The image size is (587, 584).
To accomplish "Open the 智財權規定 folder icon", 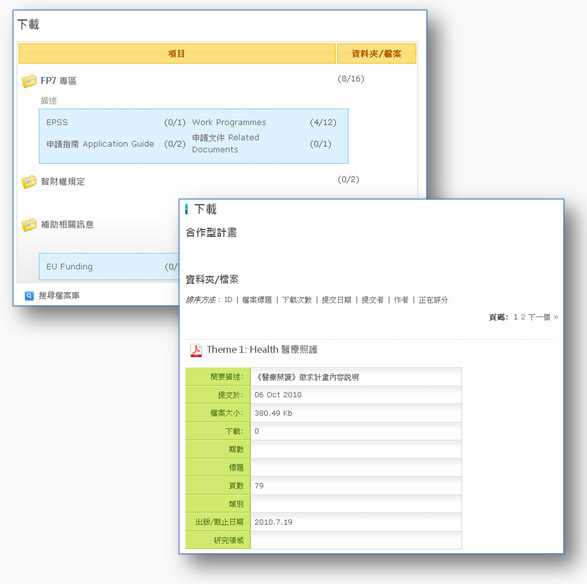I will (x=29, y=182).
